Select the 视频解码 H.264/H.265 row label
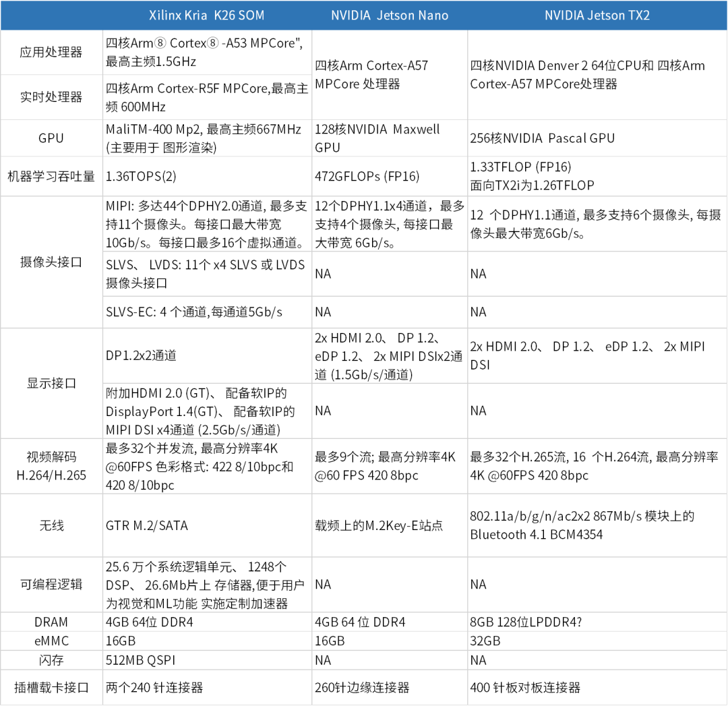This screenshot has height=706, width=728. pyautogui.click(x=51, y=466)
